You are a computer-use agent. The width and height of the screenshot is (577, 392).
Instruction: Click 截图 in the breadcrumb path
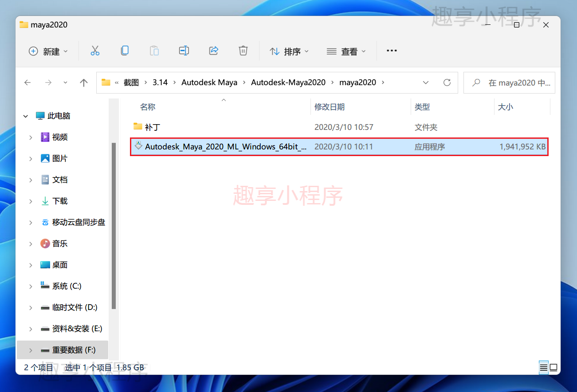(131, 82)
